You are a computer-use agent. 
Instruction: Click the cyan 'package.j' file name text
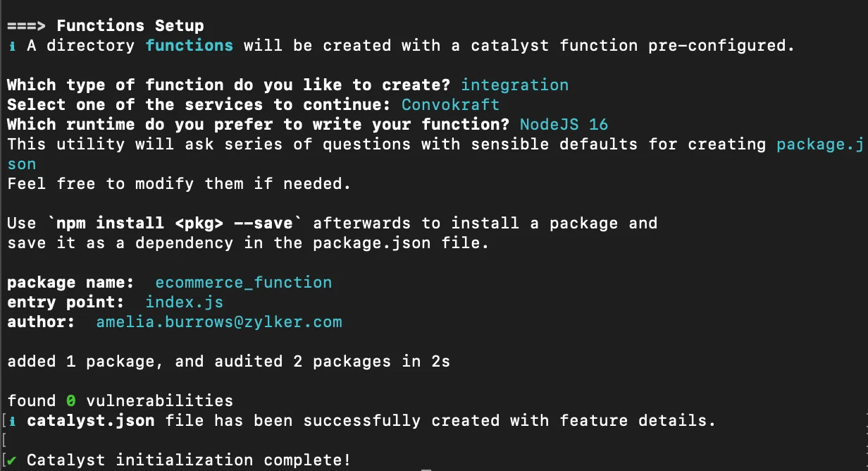(x=820, y=145)
